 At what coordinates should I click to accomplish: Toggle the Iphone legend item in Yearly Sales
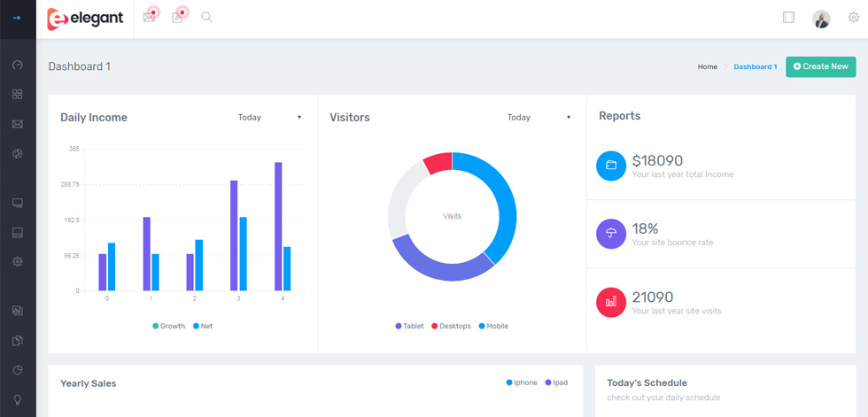pyautogui.click(x=522, y=382)
